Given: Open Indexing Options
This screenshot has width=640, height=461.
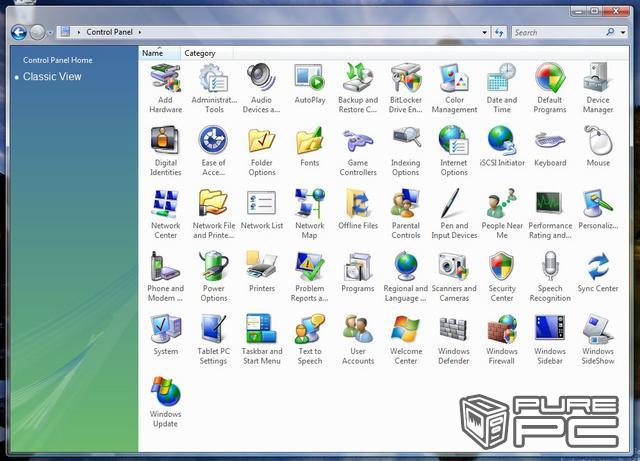Looking at the screenshot, I should pyautogui.click(x=405, y=151).
